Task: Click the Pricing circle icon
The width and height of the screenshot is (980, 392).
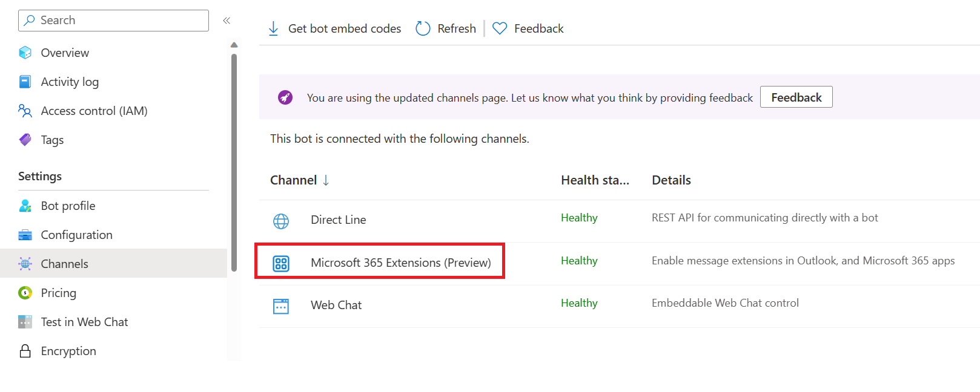Action: coord(25,293)
